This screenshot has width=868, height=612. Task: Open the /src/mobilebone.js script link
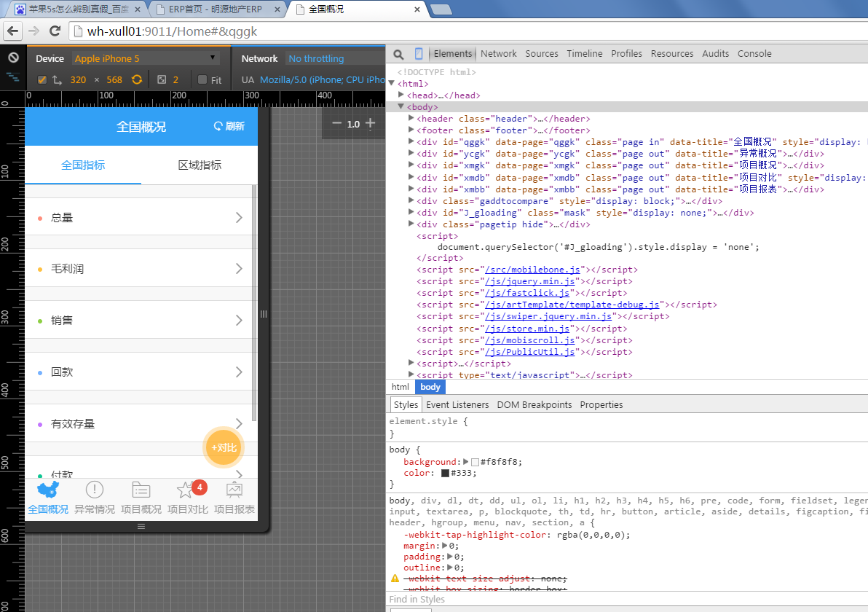(532, 270)
